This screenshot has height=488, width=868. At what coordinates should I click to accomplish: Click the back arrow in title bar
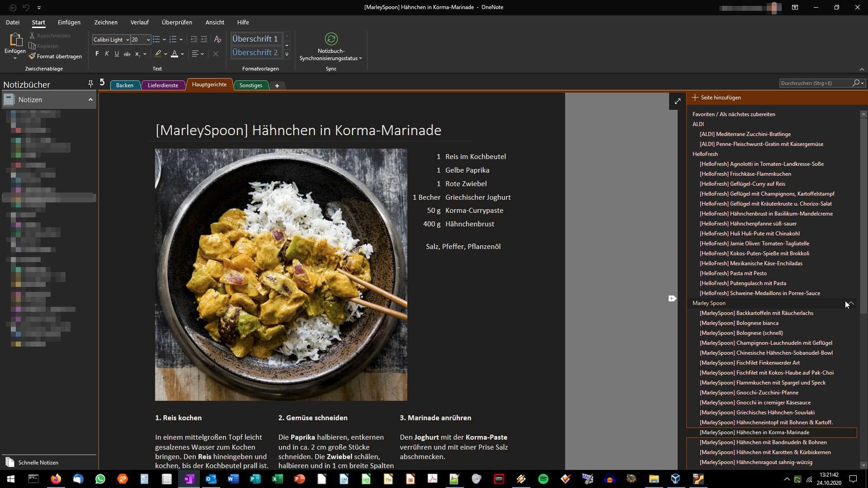pos(13,7)
